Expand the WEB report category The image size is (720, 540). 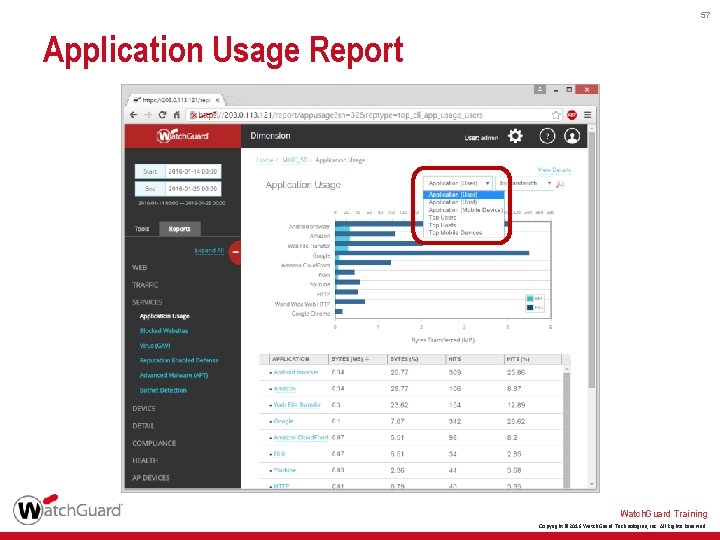pos(140,267)
